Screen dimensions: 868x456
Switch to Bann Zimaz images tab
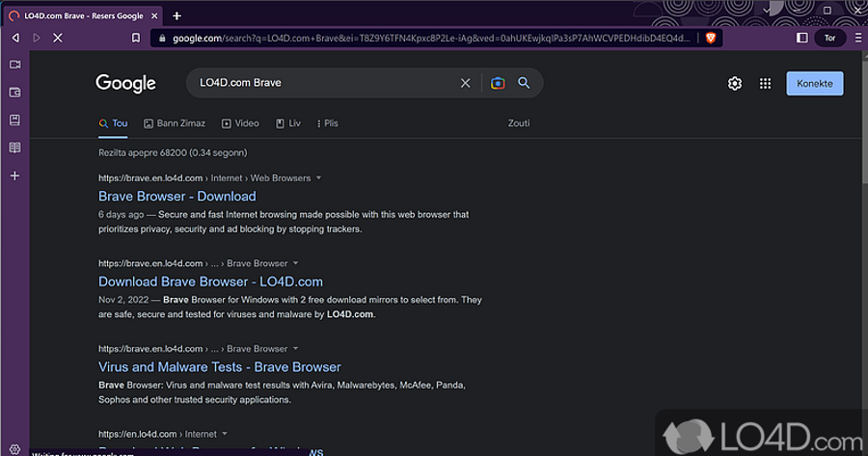coord(175,123)
